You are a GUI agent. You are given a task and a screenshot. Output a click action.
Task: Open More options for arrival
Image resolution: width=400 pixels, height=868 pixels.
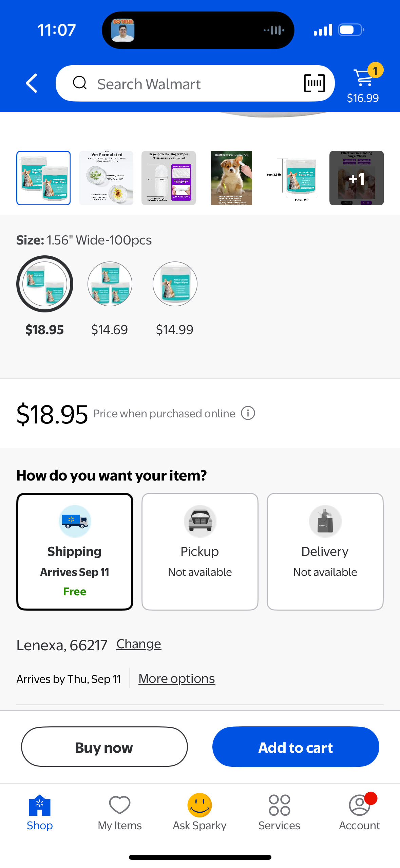(x=177, y=679)
